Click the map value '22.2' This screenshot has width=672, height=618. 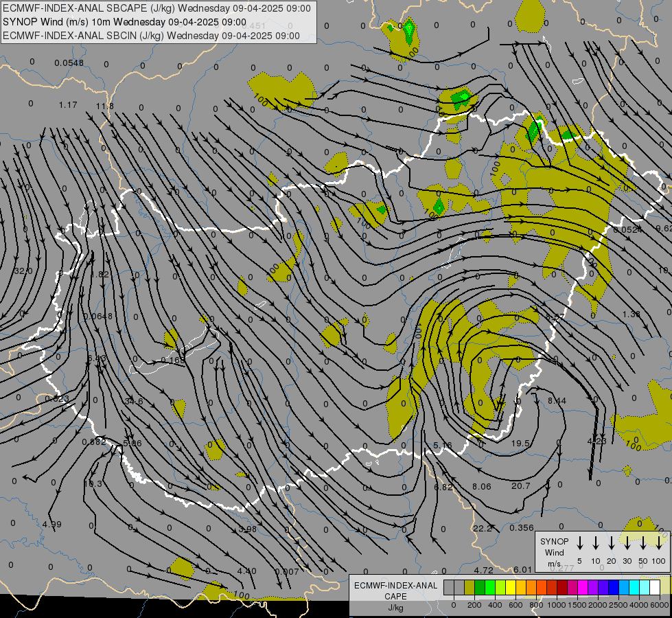483,528
